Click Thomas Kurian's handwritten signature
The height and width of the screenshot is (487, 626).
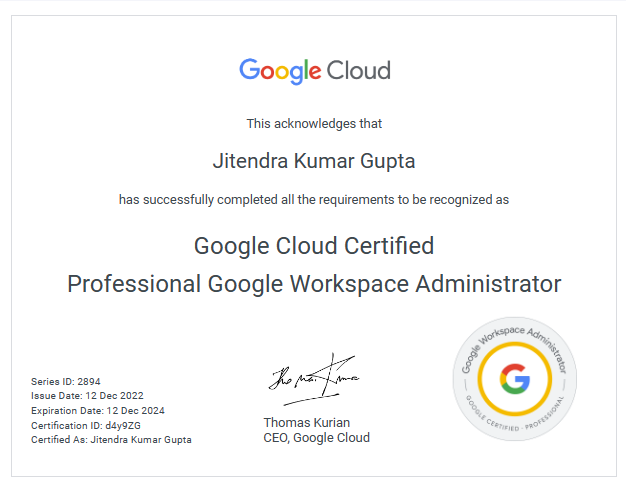314,379
